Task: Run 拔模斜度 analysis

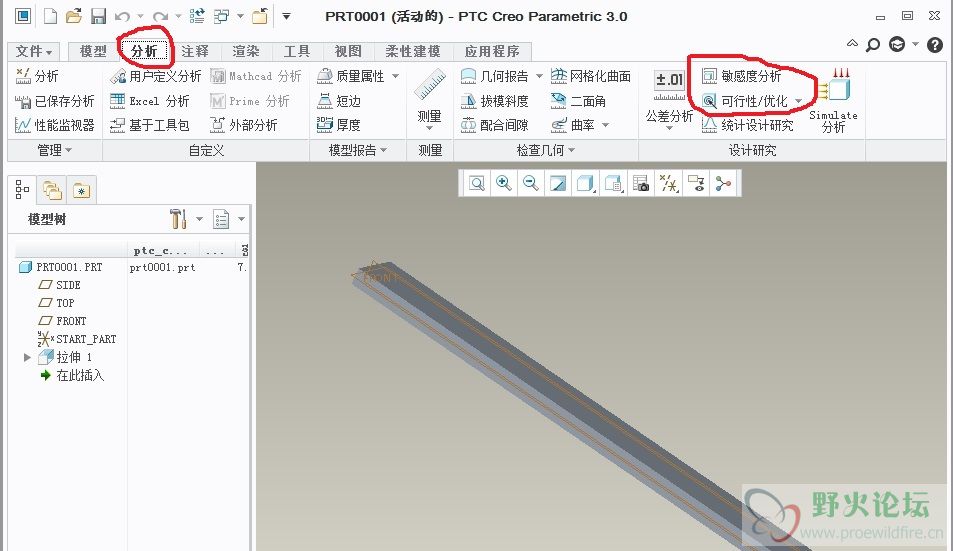Action: [x=494, y=101]
